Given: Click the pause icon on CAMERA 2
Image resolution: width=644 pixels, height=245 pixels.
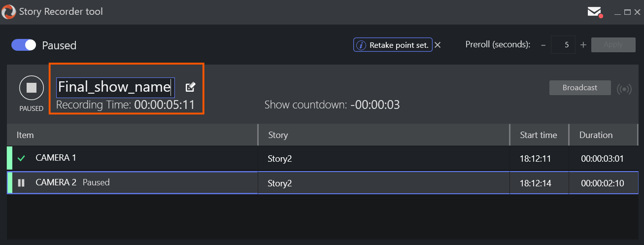Looking at the screenshot, I should [21, 183].
